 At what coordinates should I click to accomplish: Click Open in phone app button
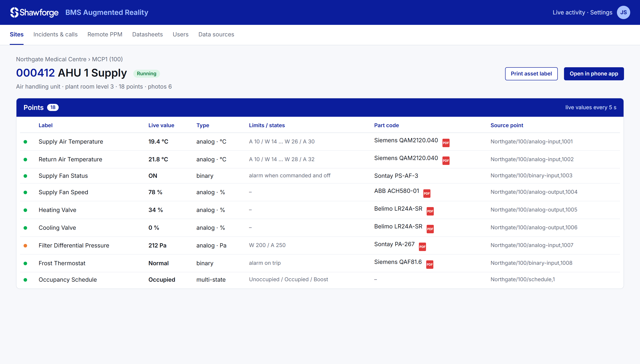pos(594,73)
